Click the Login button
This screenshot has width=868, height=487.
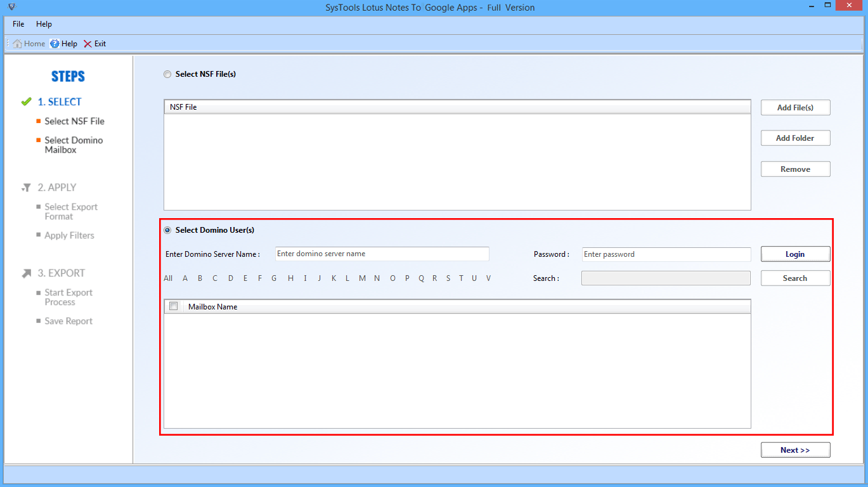coord(795,254)
